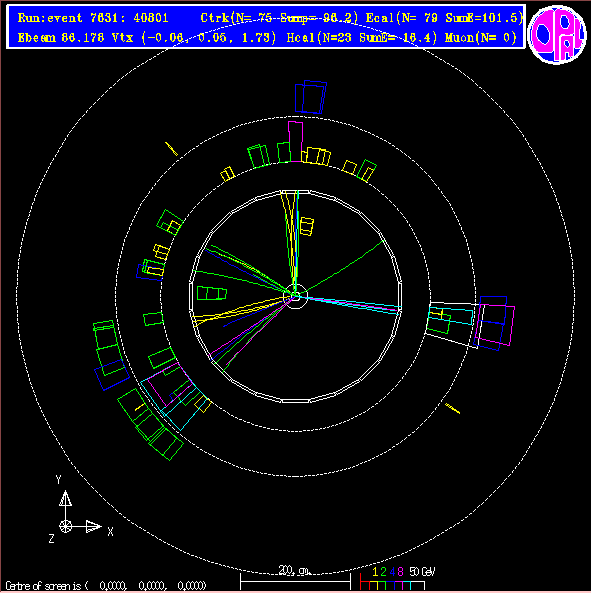Click the magenta 8 GeV legend marker
591x593 pixels.
[x=400, y=572]
